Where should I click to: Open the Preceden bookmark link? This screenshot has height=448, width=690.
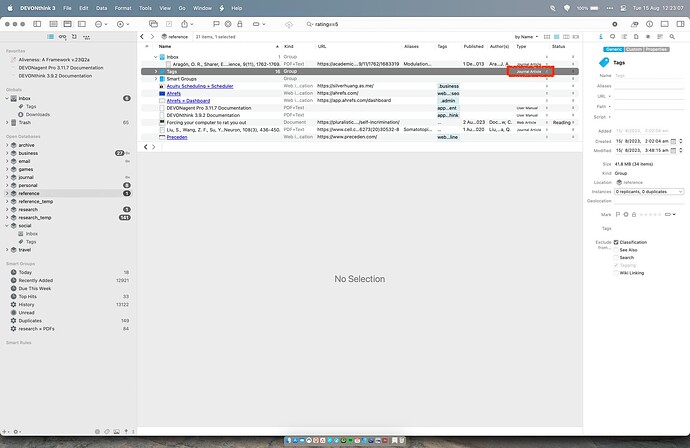tap(177, 137)
